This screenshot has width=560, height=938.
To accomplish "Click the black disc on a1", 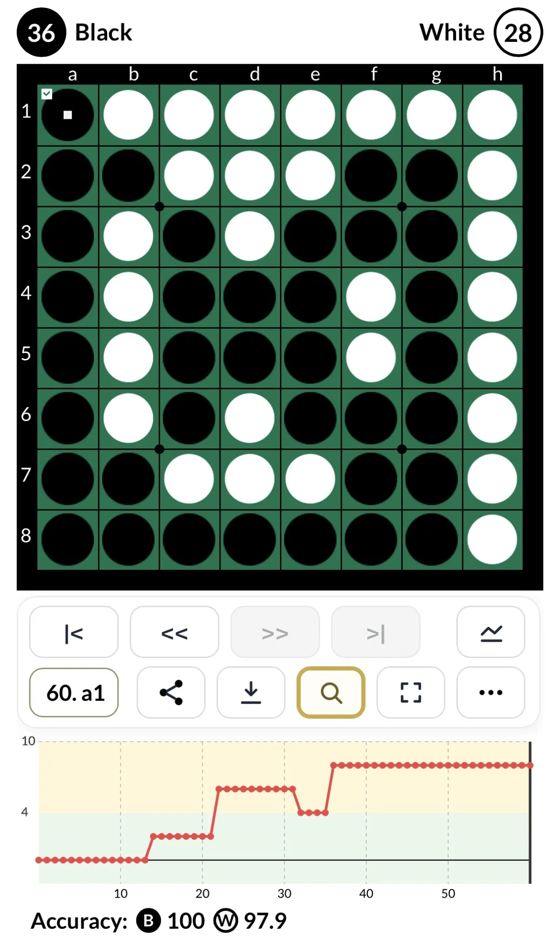I will tap(68, 115).
